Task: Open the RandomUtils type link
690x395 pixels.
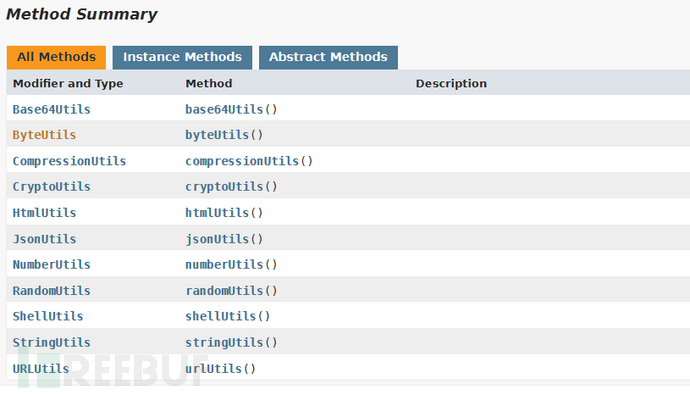Action: coord(51,291)
